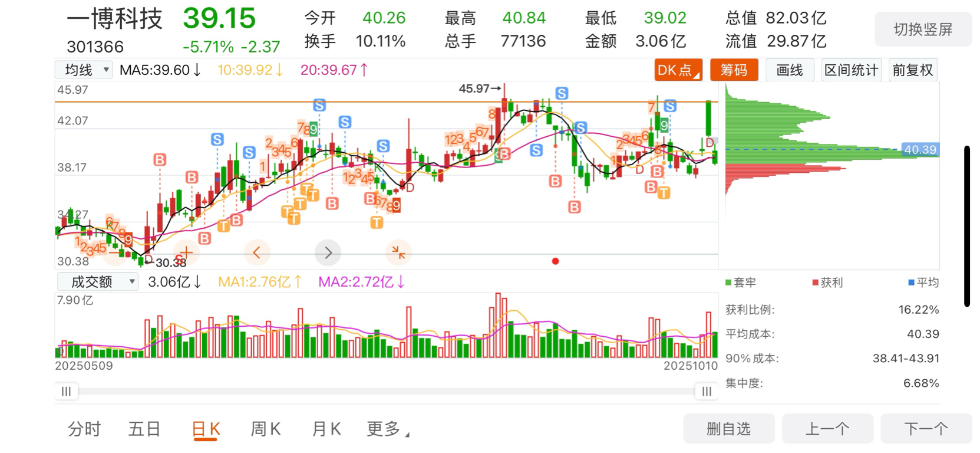Click the current price 39.15
The image size is (980, 453).
point(219,19)
